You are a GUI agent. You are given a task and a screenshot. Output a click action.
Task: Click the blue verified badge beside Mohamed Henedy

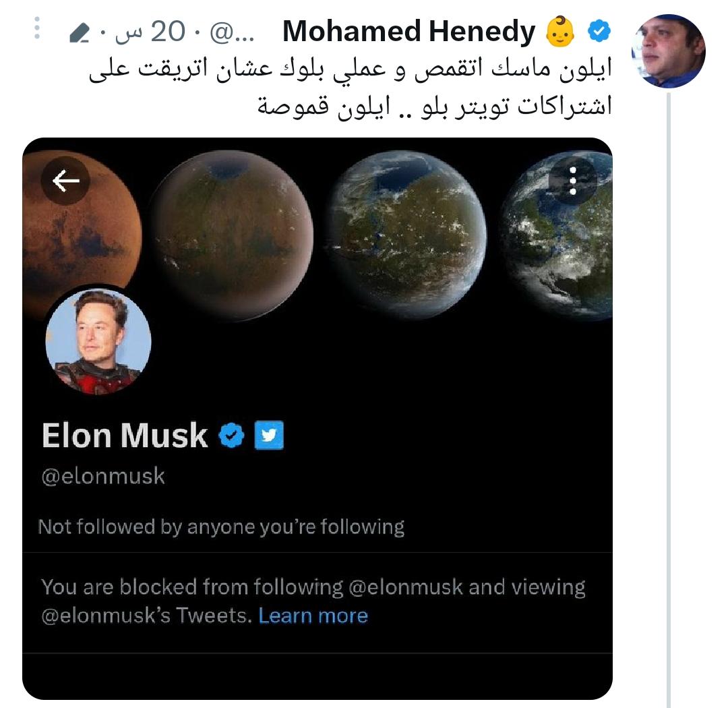point(599,31)
